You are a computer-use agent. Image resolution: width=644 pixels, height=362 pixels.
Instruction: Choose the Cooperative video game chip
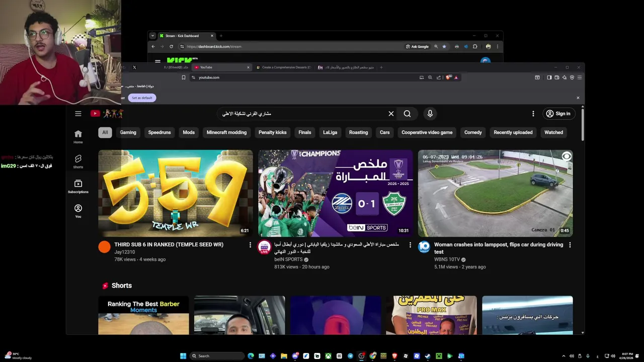coord(427,132)
